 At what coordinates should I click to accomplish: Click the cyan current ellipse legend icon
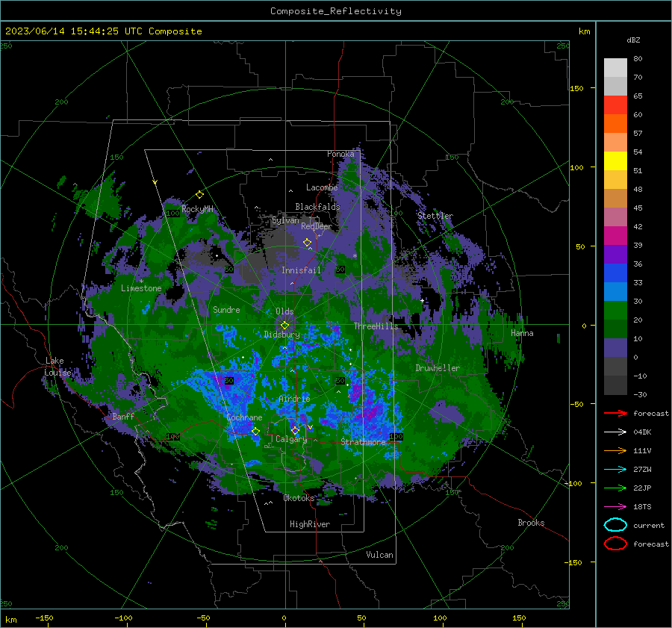click(x=615, y=525)
